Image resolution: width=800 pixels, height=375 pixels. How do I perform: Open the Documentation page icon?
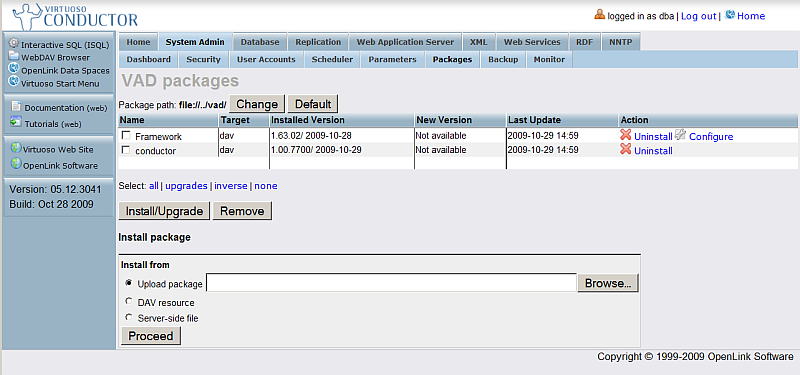tap(16, 107)
